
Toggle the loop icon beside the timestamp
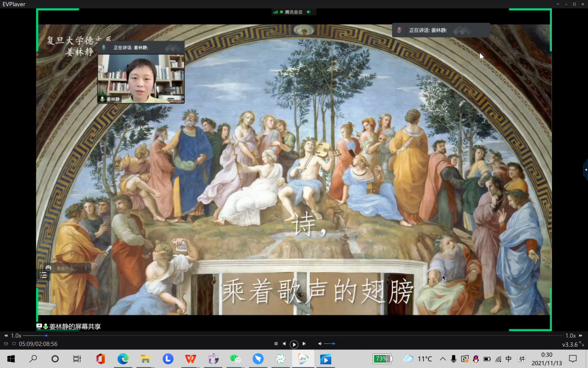pyautogui.click(x=14, y=344)
